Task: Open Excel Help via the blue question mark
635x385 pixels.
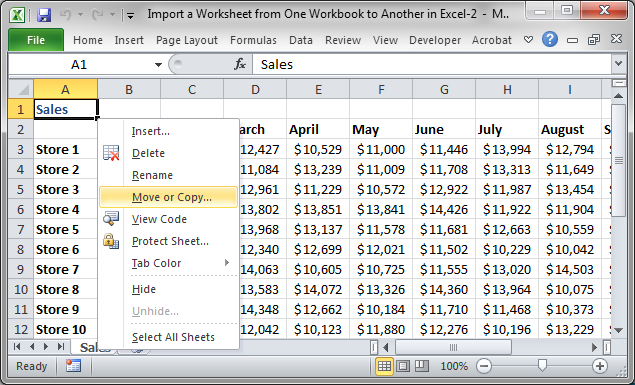Action: click(x=550, y=40)
